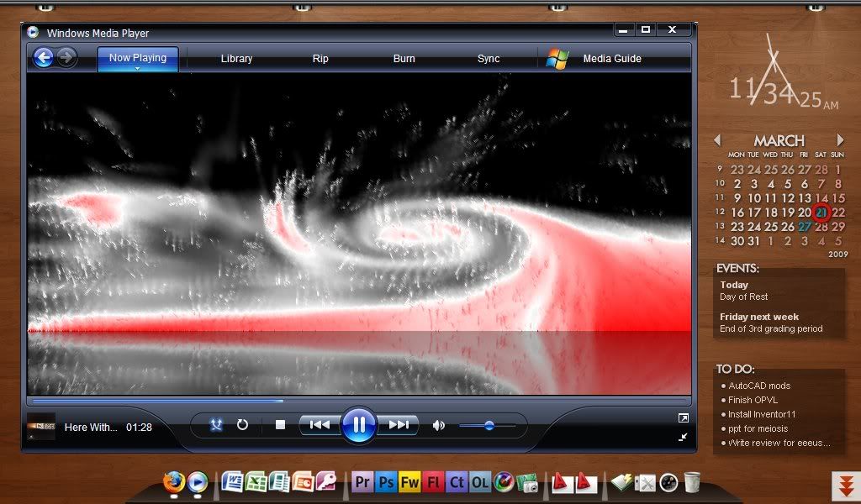The width and height of the screenshot is (861, 504).
Task: Select the circled date 21 in calendar
Action: coord(821,213)
